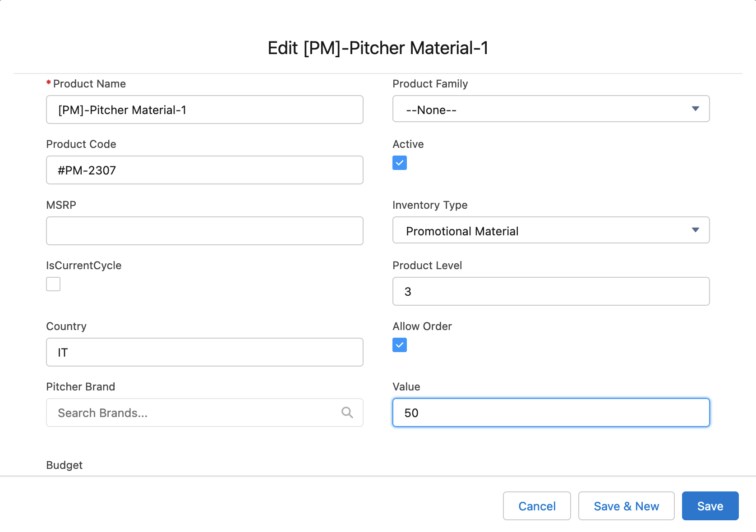This screenshot has width=756, height=532.
Task: Click the Budget field label
Action: [x=65, y=465]
